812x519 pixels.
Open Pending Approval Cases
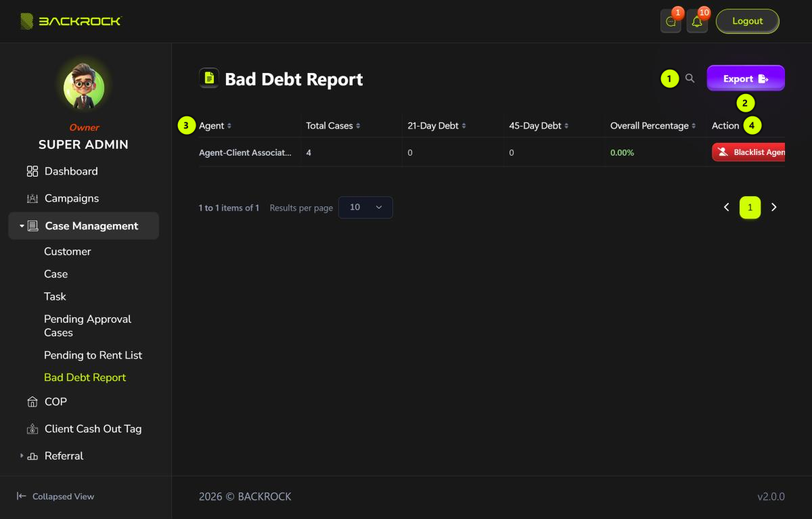(87, 325)
